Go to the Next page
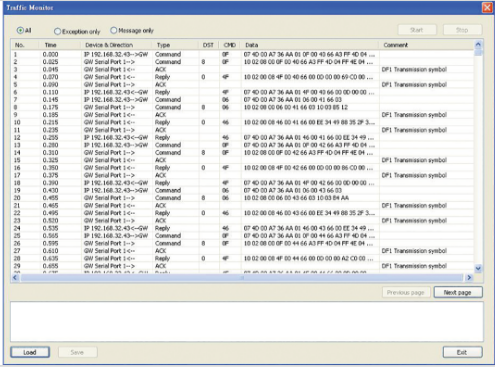The width and height of the screenshot is (495, 367). [458, 292]
